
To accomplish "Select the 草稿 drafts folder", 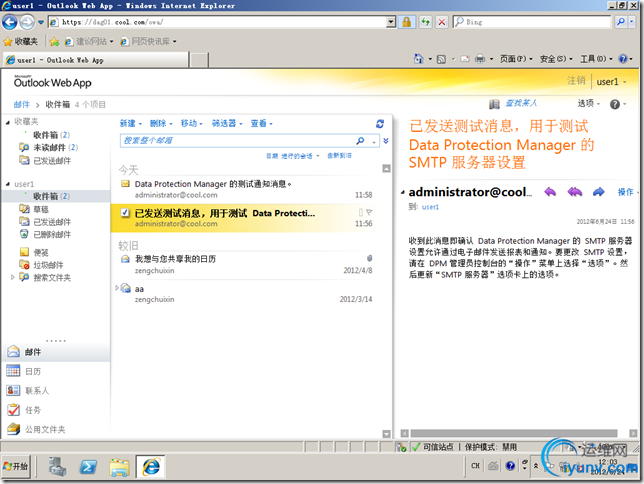I will point(40,209).
